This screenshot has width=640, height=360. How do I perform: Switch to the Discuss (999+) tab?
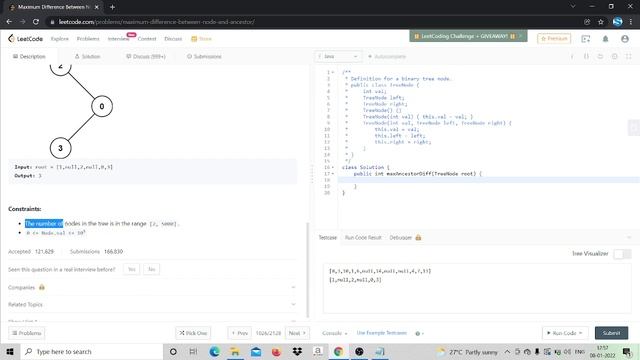146,56
